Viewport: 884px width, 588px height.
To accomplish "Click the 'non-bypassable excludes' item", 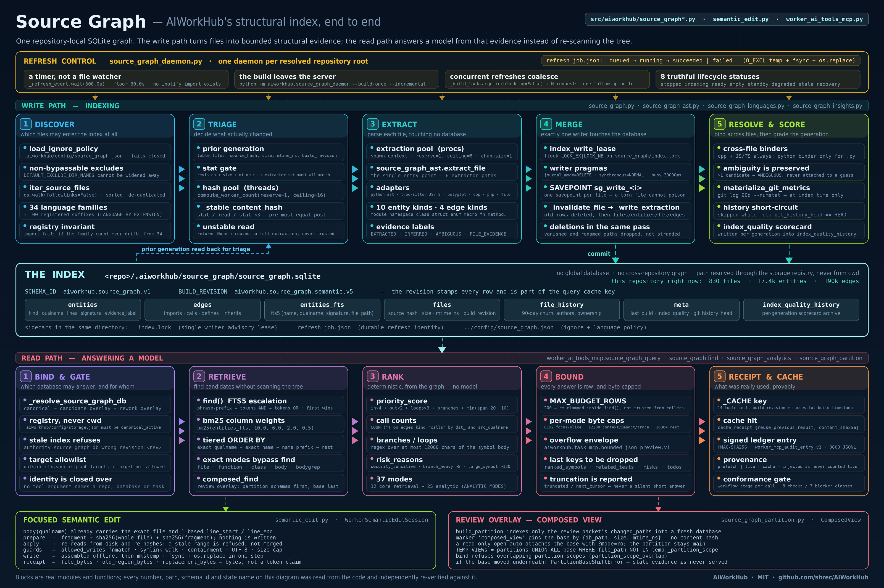I will click(95, 171).
